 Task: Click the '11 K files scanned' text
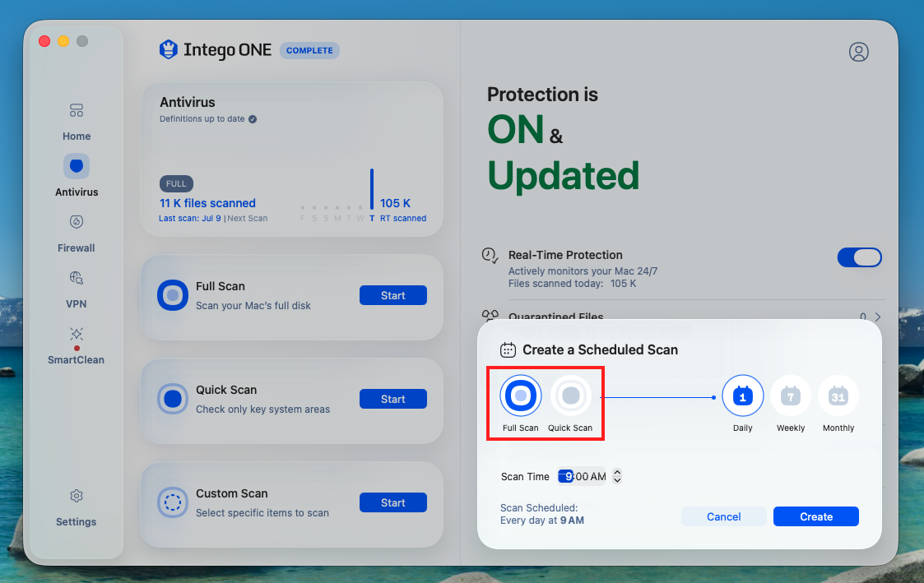(207, 203)
